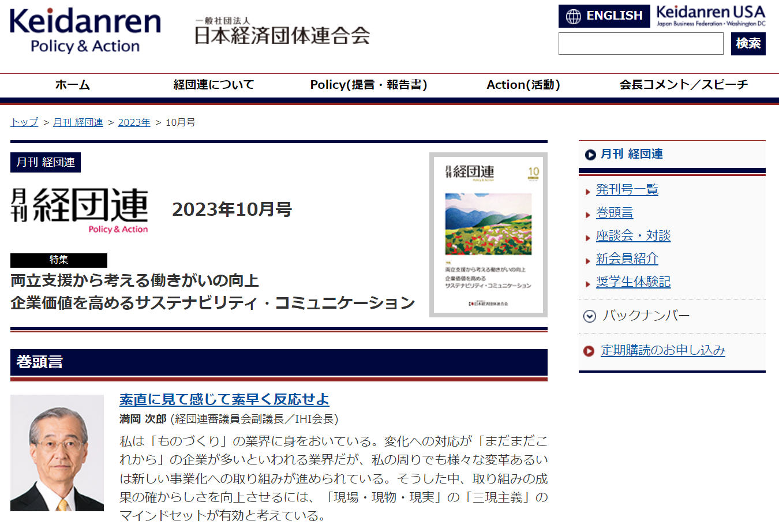Follow the 月刊 経団連 breadcrumb link
The image size is (779, 532).
(78, 122)
